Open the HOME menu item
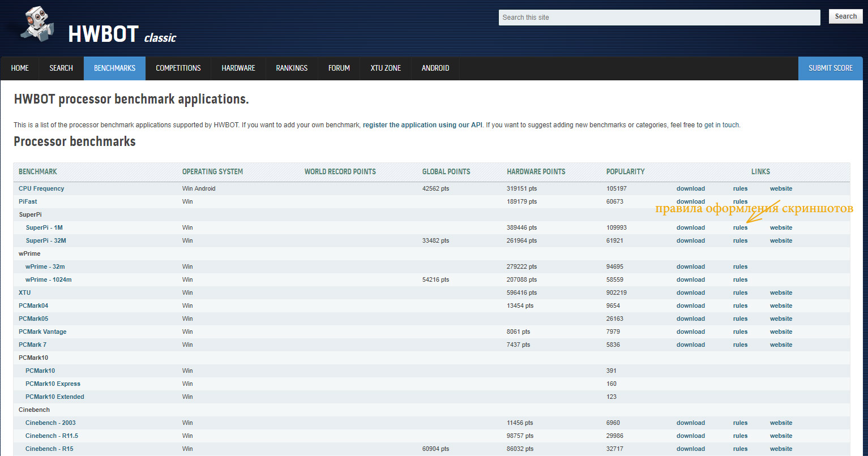This screenshot has width=868, height=456. pyautogui.click(x=20, y=68)
